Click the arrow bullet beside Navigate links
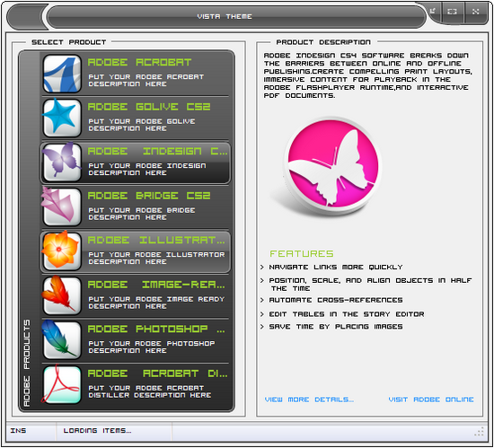 coord(261,267)
